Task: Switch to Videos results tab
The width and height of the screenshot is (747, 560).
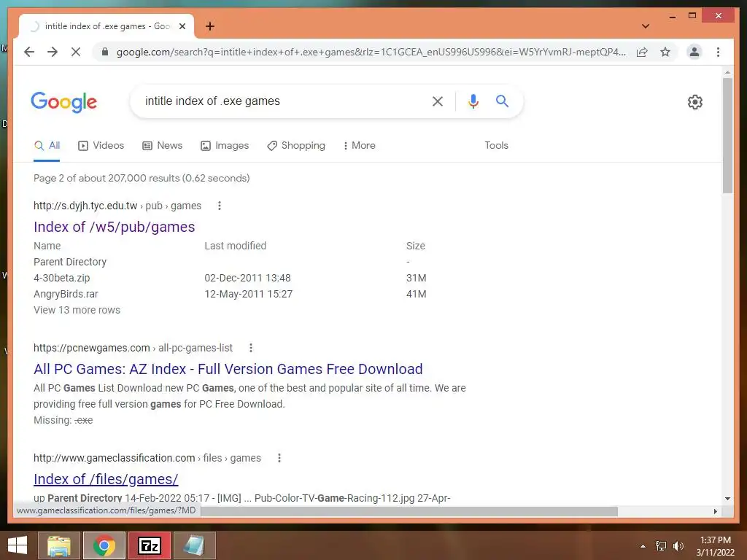Action: 101,145
